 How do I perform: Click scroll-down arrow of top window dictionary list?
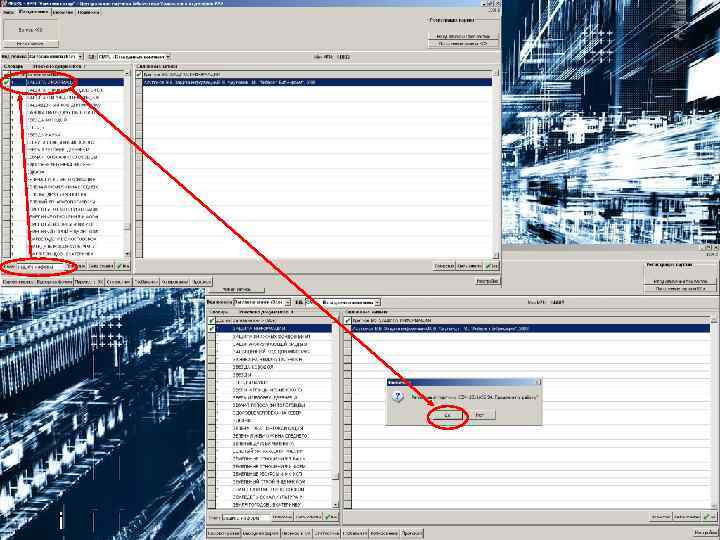pyautogui.click(x=127, y=253)
